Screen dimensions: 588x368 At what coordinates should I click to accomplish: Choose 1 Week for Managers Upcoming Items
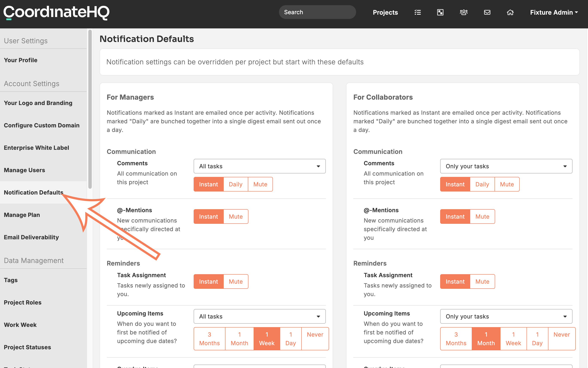(x=267, y=339)
